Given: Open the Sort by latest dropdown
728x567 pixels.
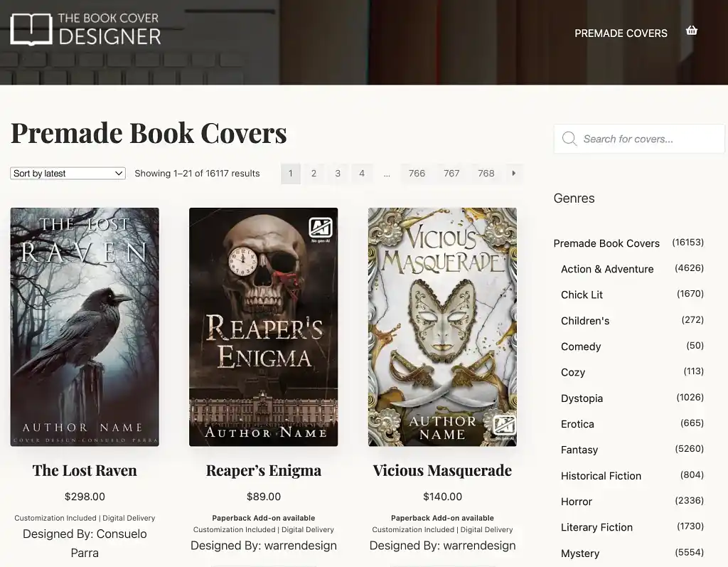Looking at the screenshot, I should point(68,174).
